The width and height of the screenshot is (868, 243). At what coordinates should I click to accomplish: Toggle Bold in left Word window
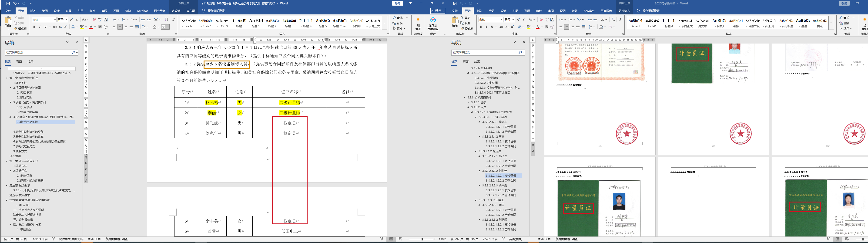click(34, 27)
